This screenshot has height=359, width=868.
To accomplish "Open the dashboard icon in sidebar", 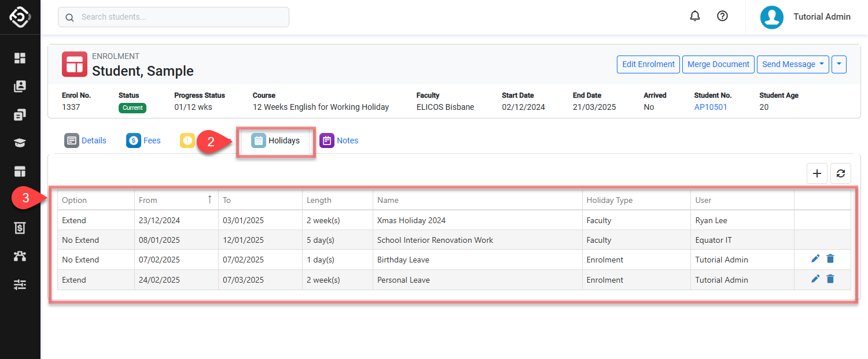I will point(20,58).
